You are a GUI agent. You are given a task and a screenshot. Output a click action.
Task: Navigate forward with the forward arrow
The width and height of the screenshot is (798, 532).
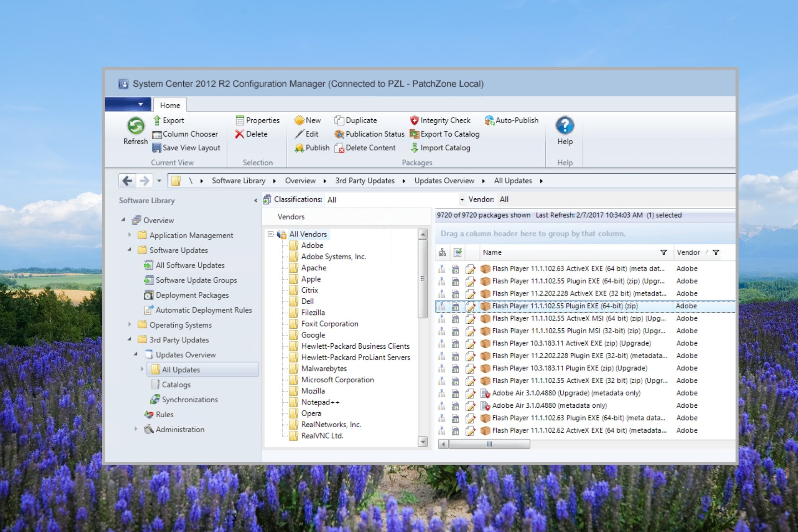click(x=144, y=181)
